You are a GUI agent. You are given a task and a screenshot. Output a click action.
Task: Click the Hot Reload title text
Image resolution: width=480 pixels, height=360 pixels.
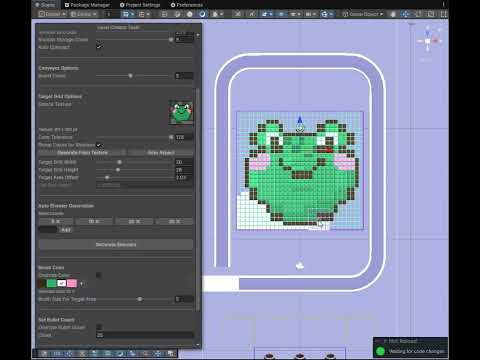coord(403,341)
